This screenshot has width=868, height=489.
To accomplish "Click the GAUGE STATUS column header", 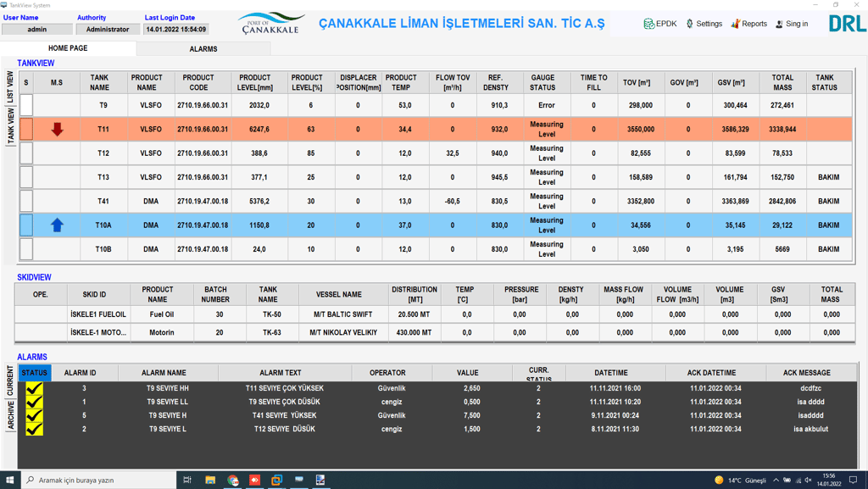I will pos(542,82).
